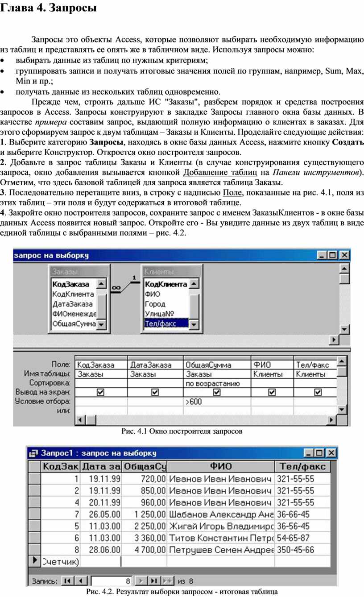The height and width of the screenshot is (597, 364).
Task: Toggle Вывод на экран checkbox for КодЗаказа column
Action: pos(100,392)
